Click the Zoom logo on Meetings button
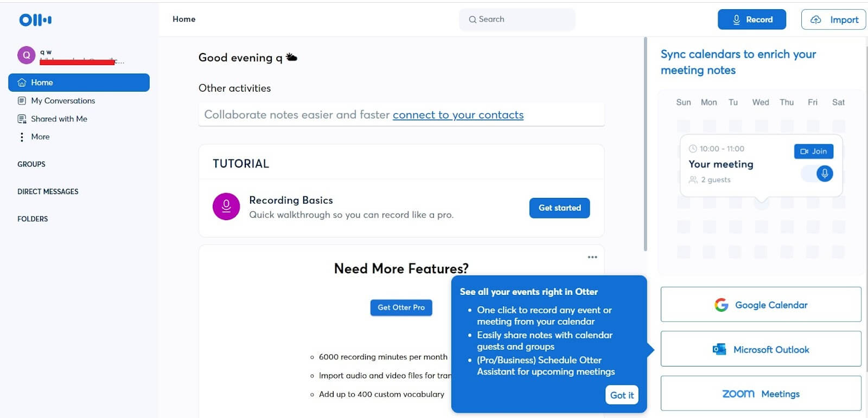The width and height of the screenshot is (868, 418). point(738,394)
